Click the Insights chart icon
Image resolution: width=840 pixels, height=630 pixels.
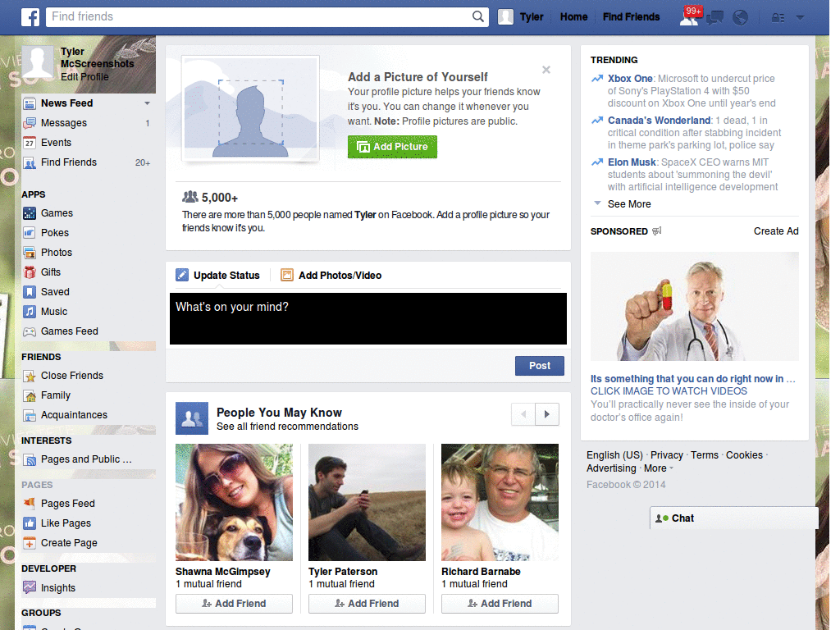[x=30, y=588]
